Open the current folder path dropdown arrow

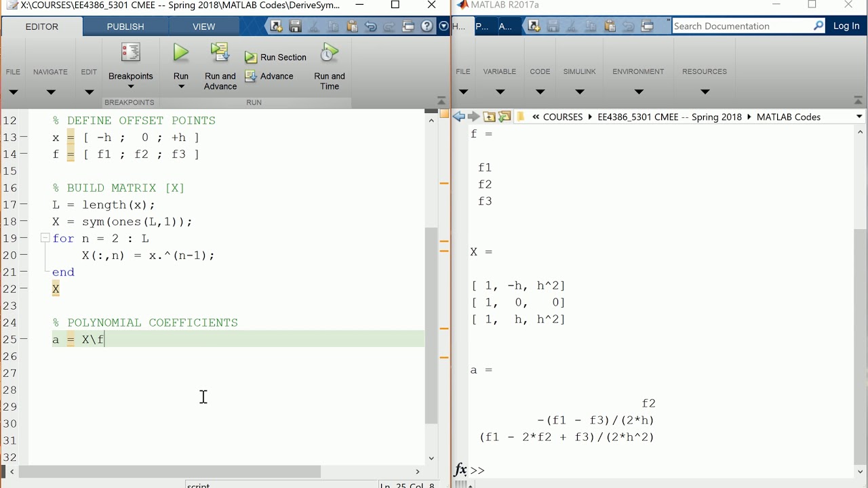coord(859,117)
